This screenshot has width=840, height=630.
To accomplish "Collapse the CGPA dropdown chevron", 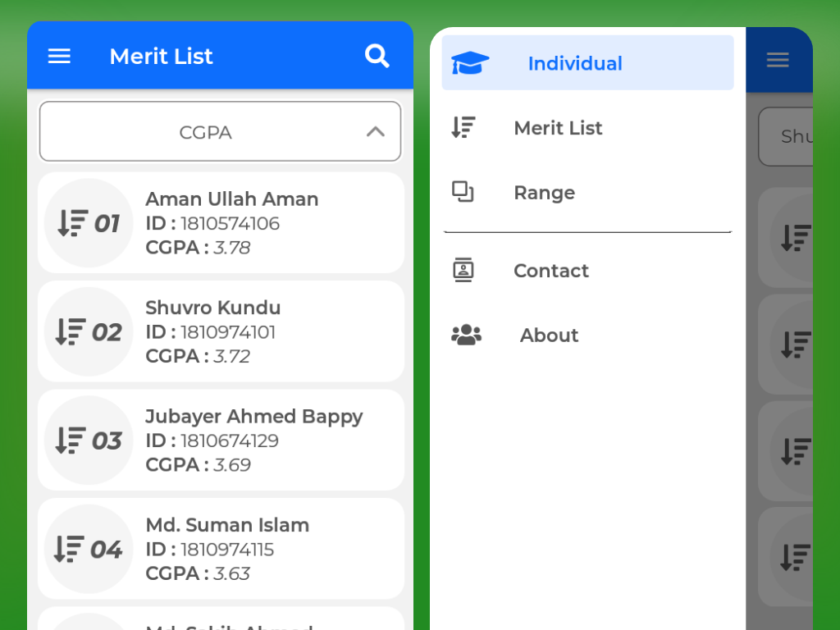I will click(376, 132).
